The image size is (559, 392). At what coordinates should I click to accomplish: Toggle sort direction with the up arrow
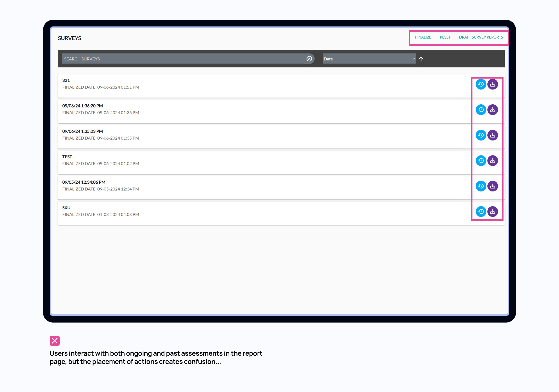pos(421,59)
